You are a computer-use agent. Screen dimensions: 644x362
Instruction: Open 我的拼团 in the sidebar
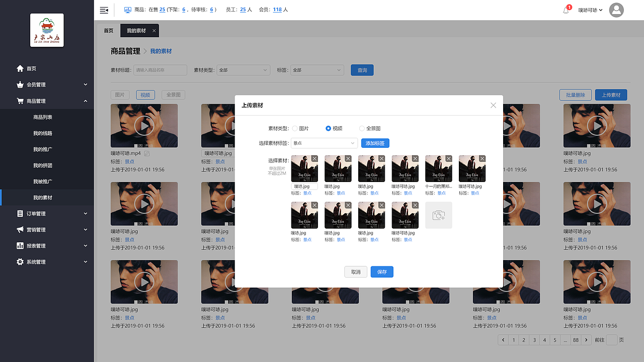tap(43, 165)
